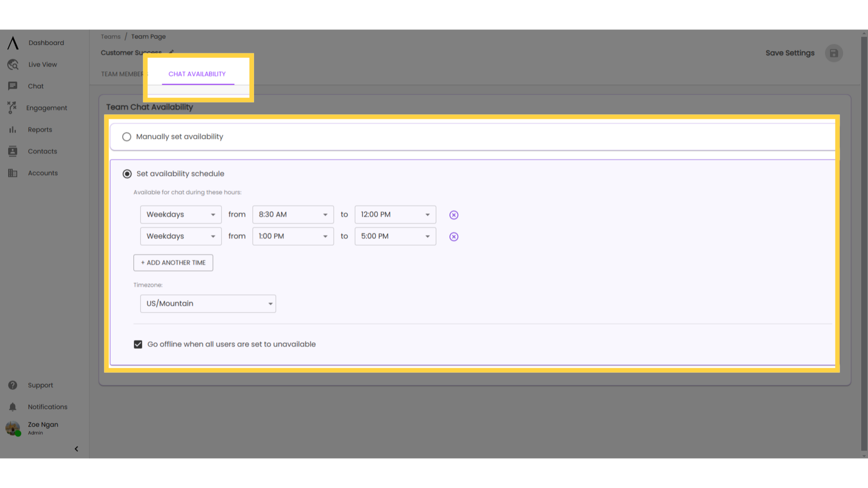Click the Support sidebar icon
The image size is (868, 488).
[x=13, y=385]
